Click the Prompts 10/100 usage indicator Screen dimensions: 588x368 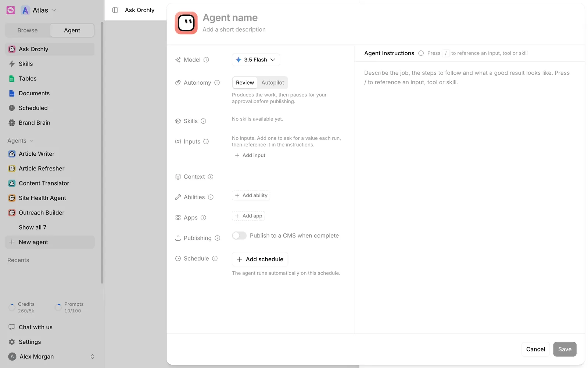tap(69, 307)
